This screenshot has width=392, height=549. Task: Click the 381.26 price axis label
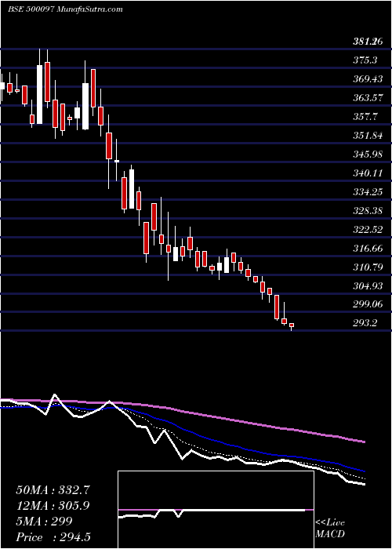(366, 42)
